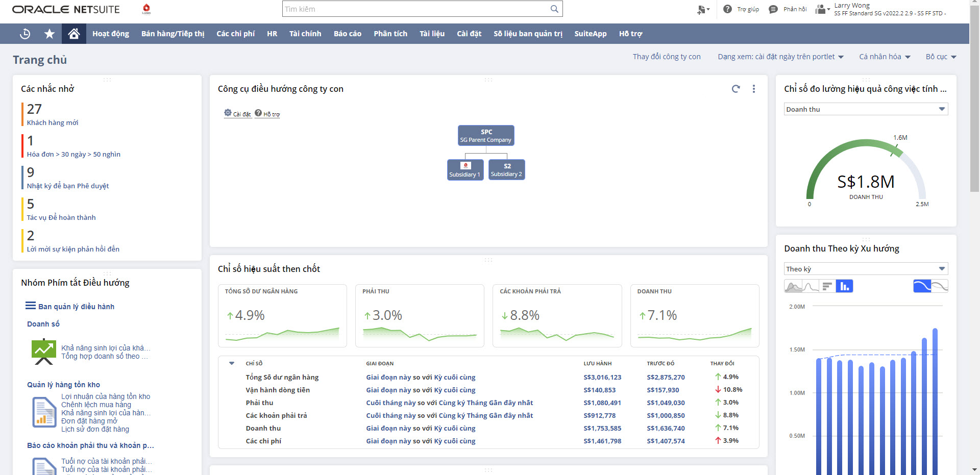Click the Doanh số green chart icon
This screenshot has width=980, height=475.
point(44,352)
